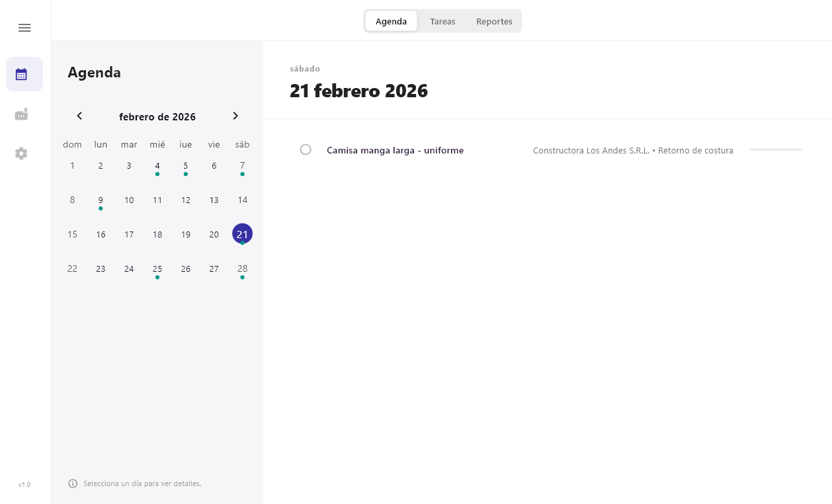Open the hamburger navigation menu
Screen dimensions: 832x504
(x=24, y=28)
